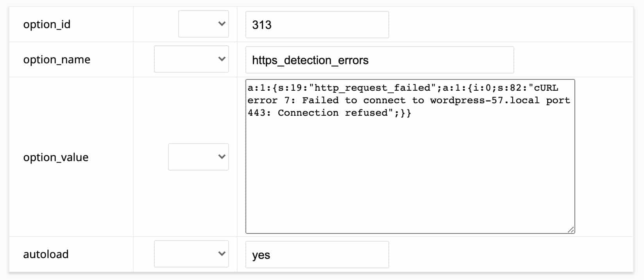
Task: Open the function dropdown for option_id
Action: point(203,24)
